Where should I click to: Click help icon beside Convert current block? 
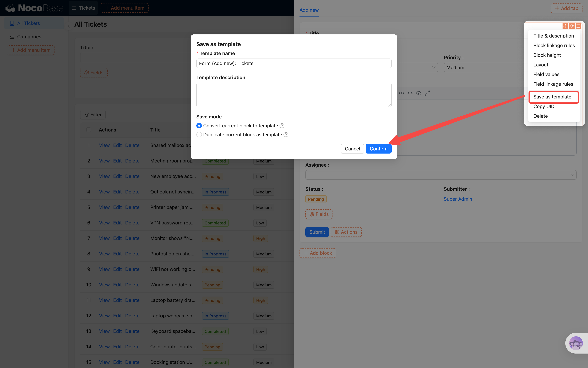[x=282, y=126]
